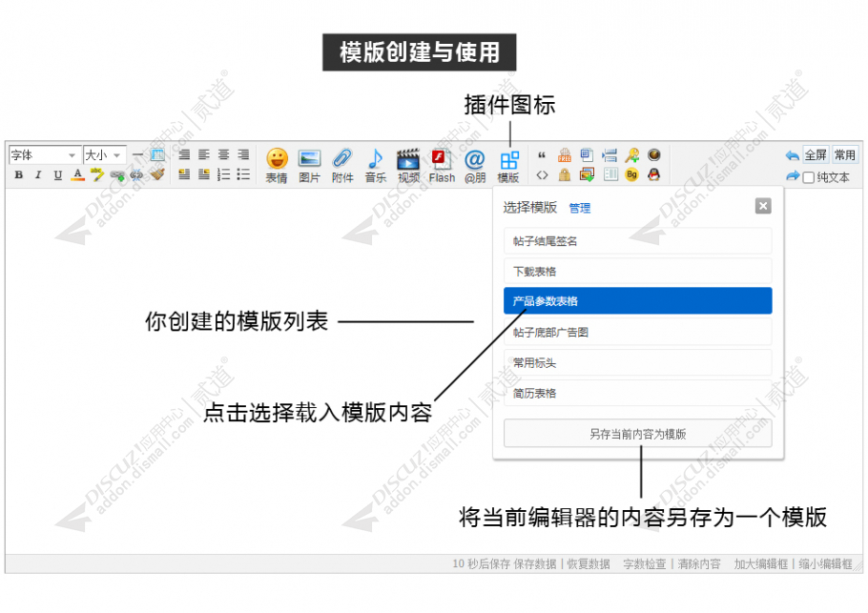
Task: Run 字数检查 word count check
Action: coord(645,563)
